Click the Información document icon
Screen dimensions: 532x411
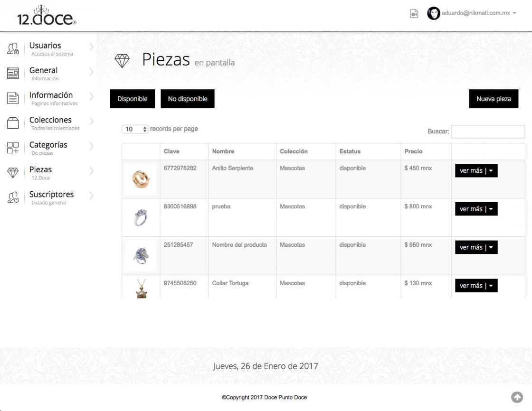point(13,98)
